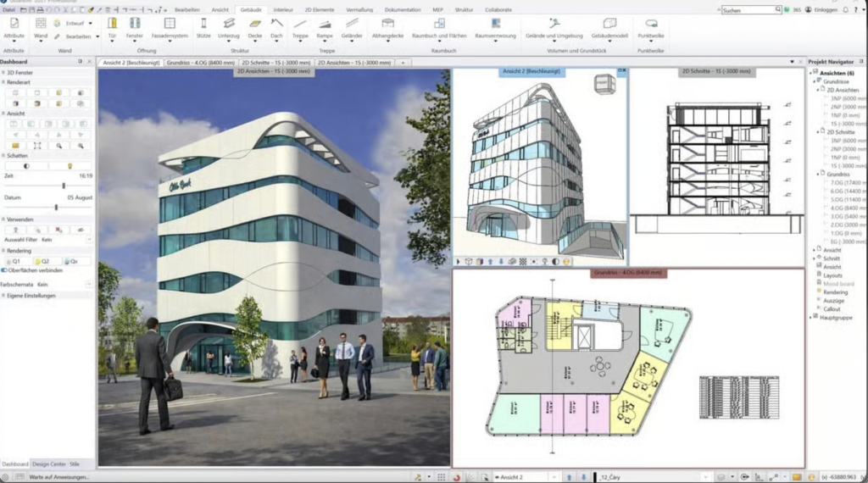
Task: Switch to the Vermaßung ribbon tab
Action: click(x=359, y=9)
